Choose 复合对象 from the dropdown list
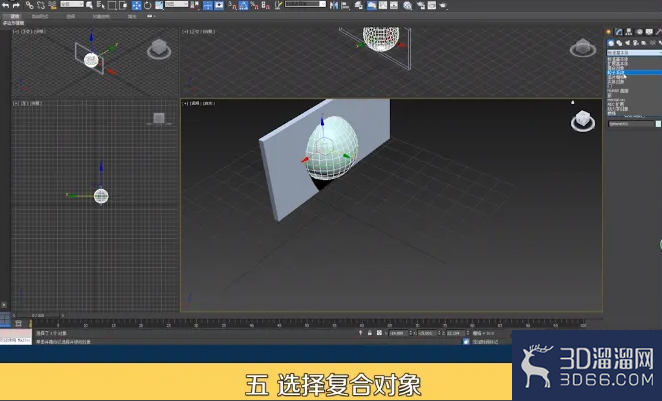Viewport: 662px width, 401px height. tap(634, 68)
